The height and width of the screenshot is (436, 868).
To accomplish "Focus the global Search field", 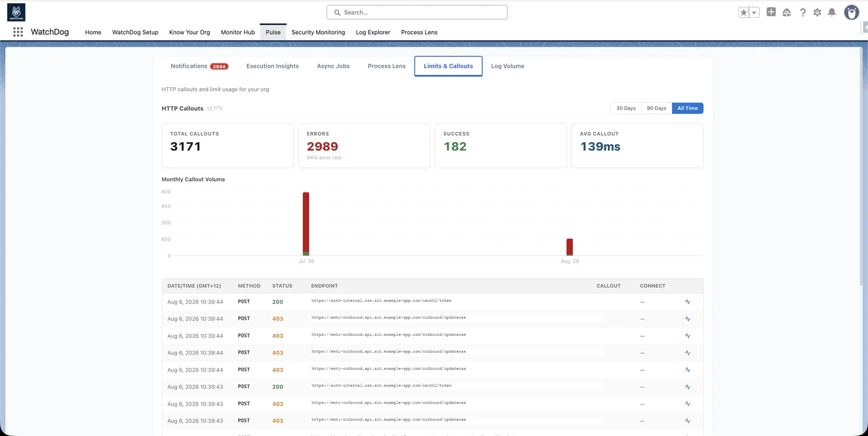I will [x=417, y=12].
